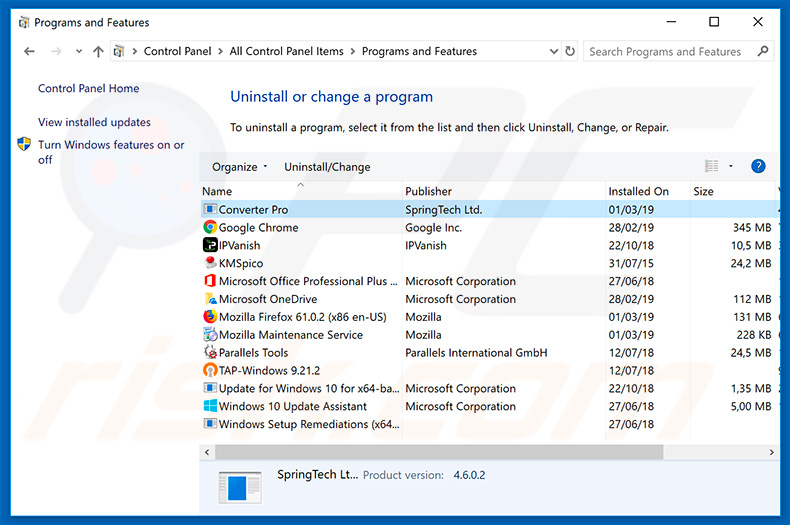
Task: Click the IPVanish program icon
Action: point(210,245)
